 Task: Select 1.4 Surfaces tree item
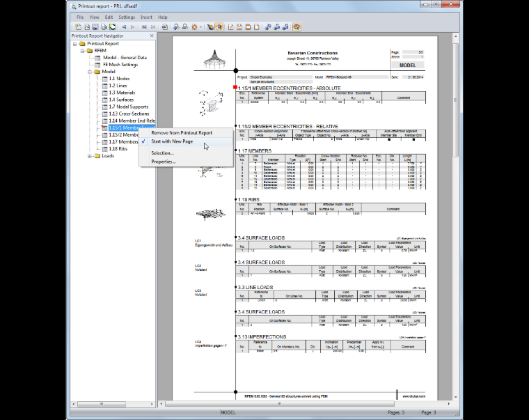121,100
